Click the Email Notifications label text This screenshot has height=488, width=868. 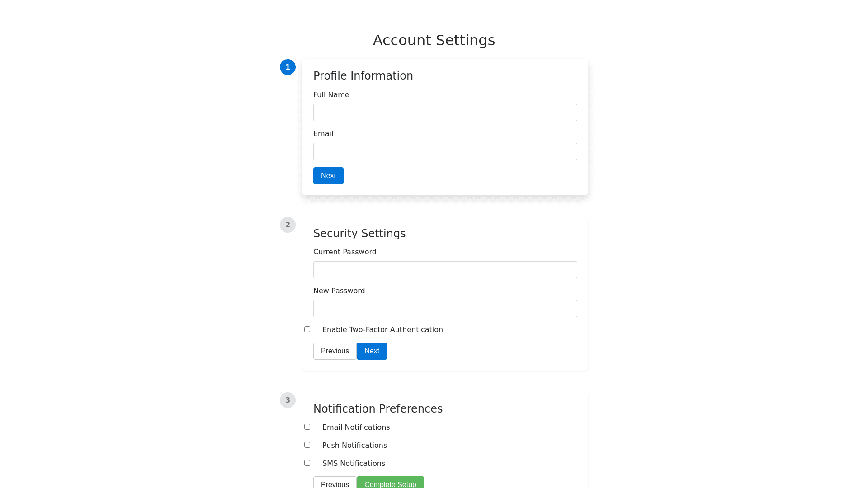356,427
